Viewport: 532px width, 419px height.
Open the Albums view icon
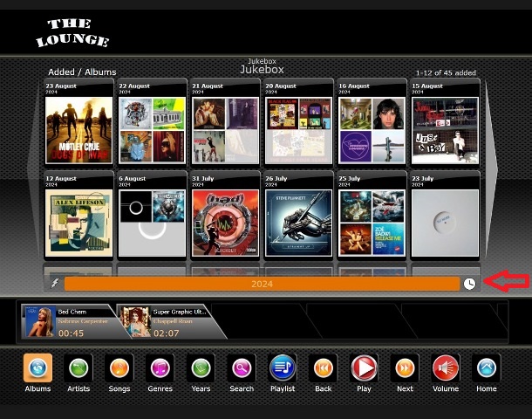coord(38,368)
